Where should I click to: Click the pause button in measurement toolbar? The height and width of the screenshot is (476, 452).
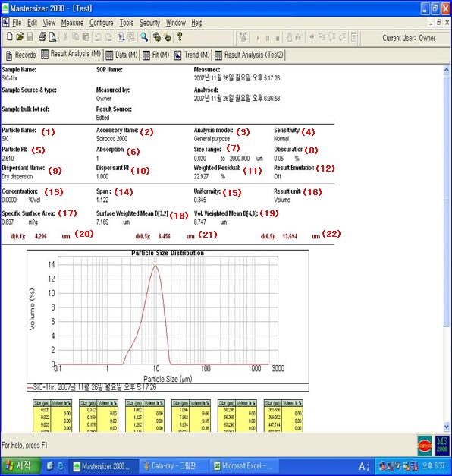pyautogui.click(x=268, y=38)
